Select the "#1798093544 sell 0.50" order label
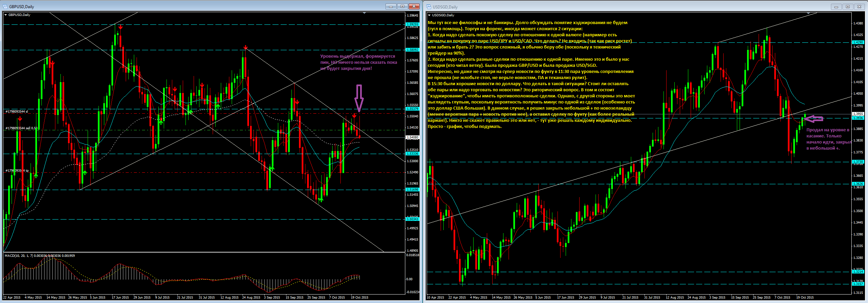The image size is (868, 303). click(x=22, y=128)
